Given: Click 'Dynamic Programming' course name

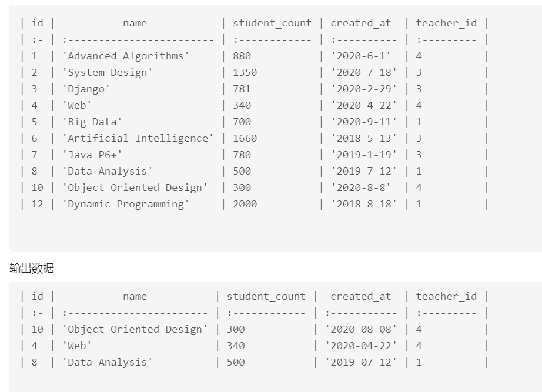Looking at the screenshot, I should coord(126,204).
